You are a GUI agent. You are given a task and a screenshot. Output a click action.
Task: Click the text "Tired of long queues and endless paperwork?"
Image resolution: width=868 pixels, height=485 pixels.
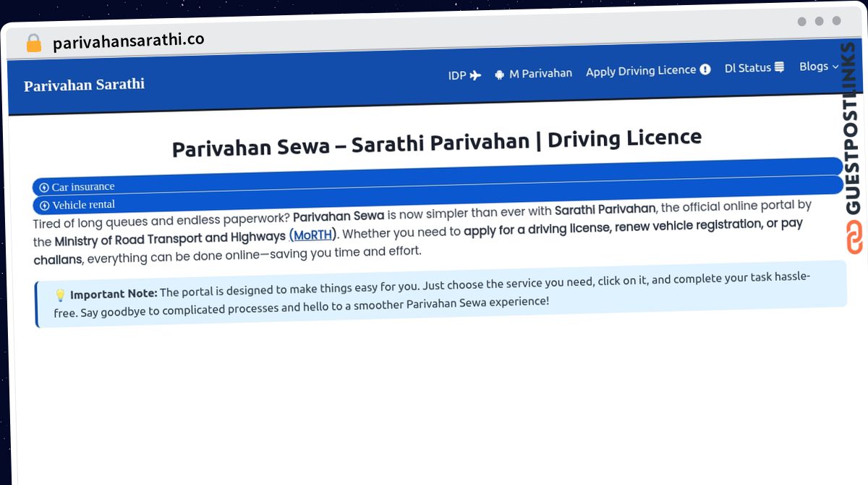coord(161,220)
